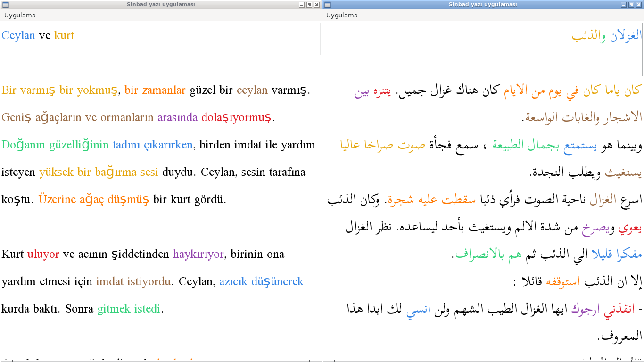Viewport: 644px width, 362px height.
Task: Minimize the left Sinbad window
Action: point(302,5)
